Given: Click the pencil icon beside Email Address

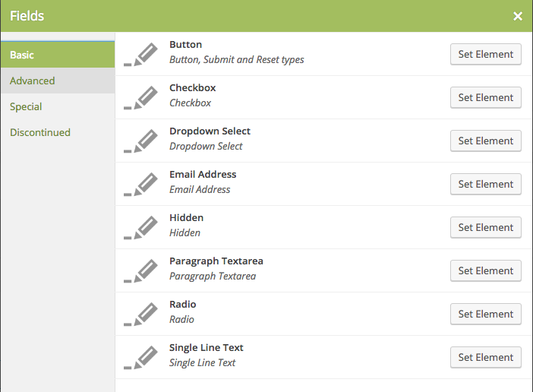Looking at the screenshot, I should 141,185.
